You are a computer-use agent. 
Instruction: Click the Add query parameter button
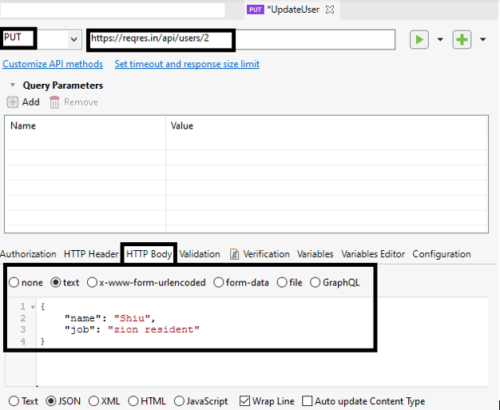tap(23, 102)
